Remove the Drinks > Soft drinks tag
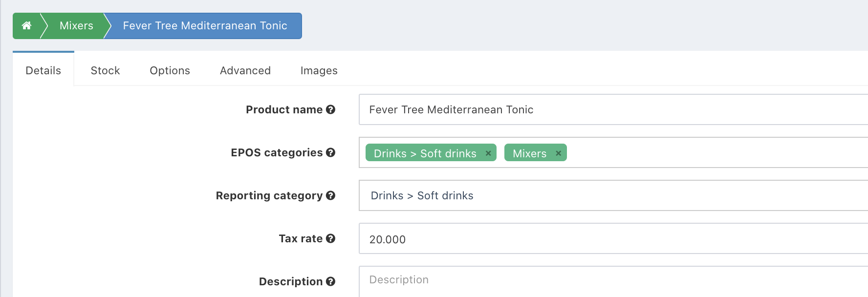The image size is (868, 297). 488,153
